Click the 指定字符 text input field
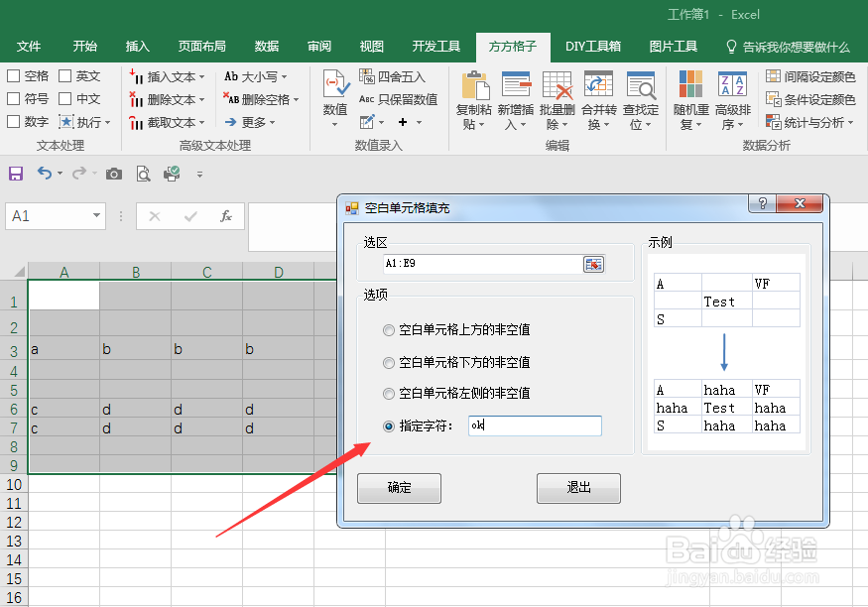The width and height of the screenshot is (868, 607). pos(535,425)
